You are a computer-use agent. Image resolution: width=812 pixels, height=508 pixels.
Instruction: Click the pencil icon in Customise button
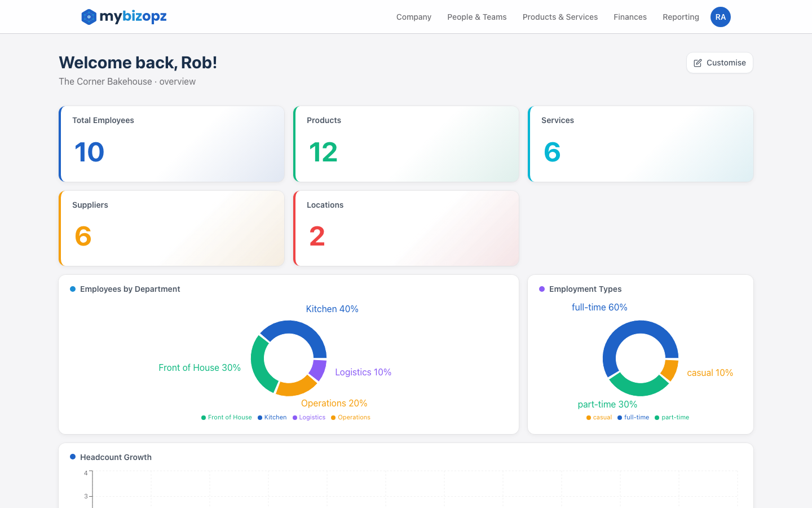[x=698, y=63]
